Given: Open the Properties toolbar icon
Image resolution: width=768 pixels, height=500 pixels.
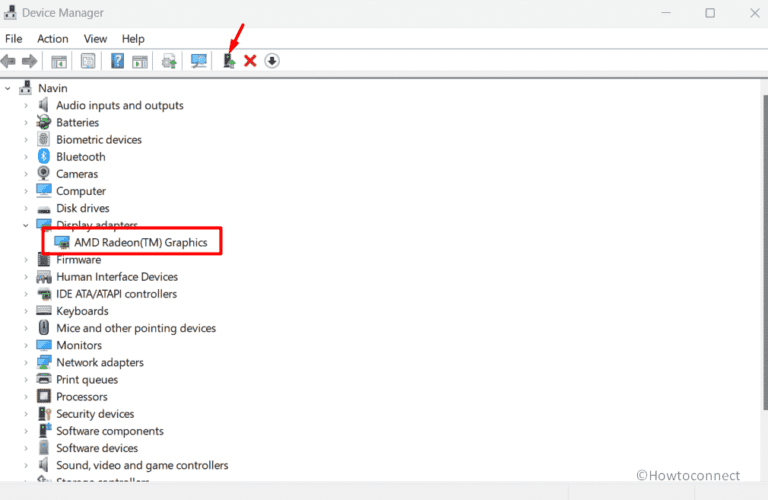Looking at the screenshot, I should point(88,61).
